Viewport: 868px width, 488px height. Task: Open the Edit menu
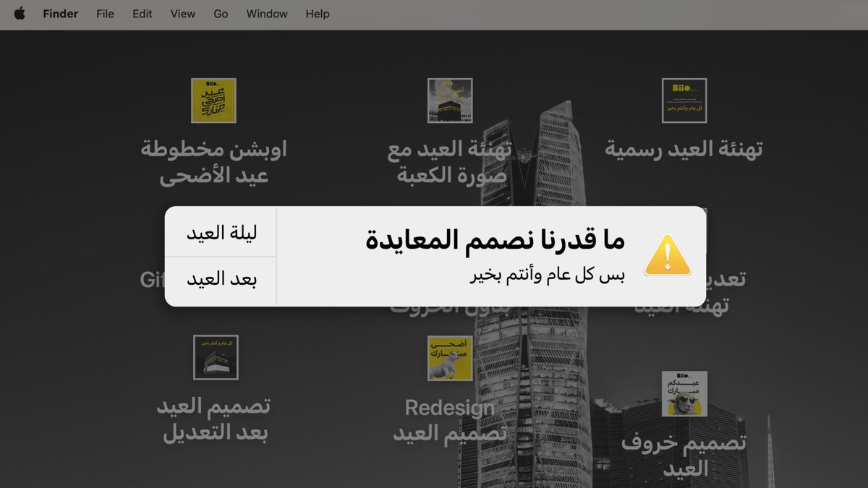[142, 14]
